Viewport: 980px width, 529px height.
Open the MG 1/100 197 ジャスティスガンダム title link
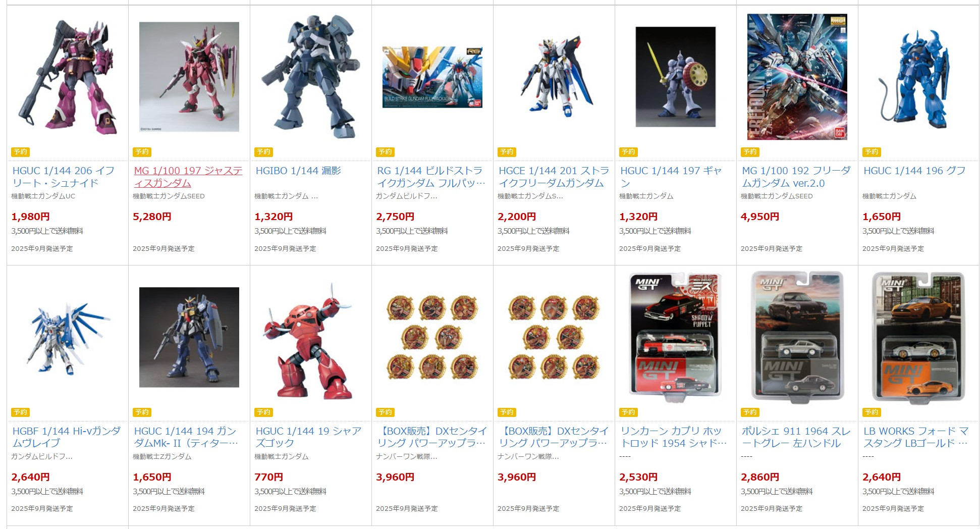pyautogui.click(x=188, y=177)
